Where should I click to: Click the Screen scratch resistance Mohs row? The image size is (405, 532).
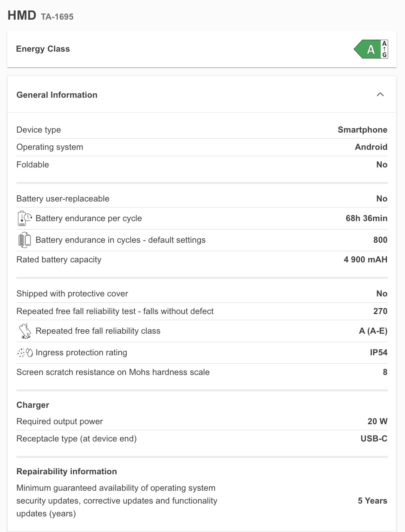point(113,372)
